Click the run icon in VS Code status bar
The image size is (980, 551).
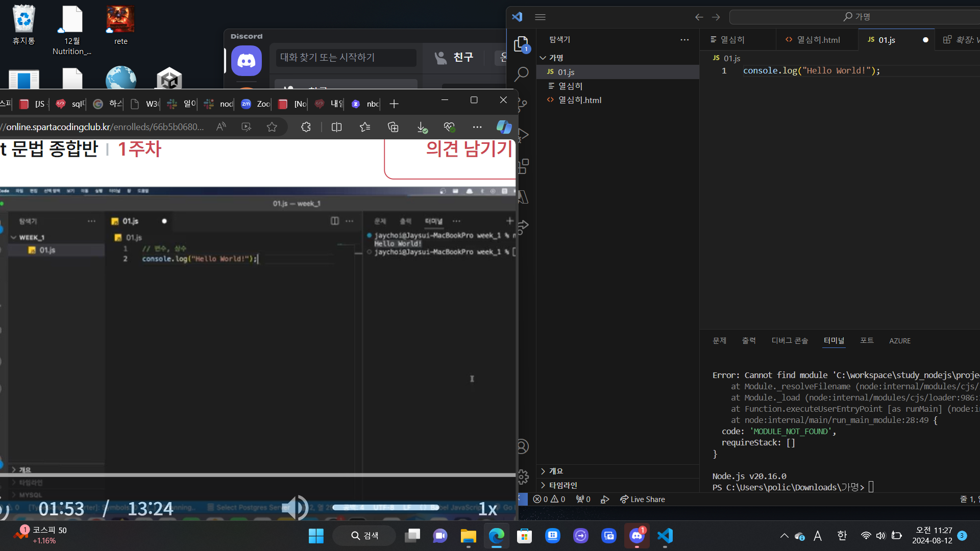tap(605, 499)
